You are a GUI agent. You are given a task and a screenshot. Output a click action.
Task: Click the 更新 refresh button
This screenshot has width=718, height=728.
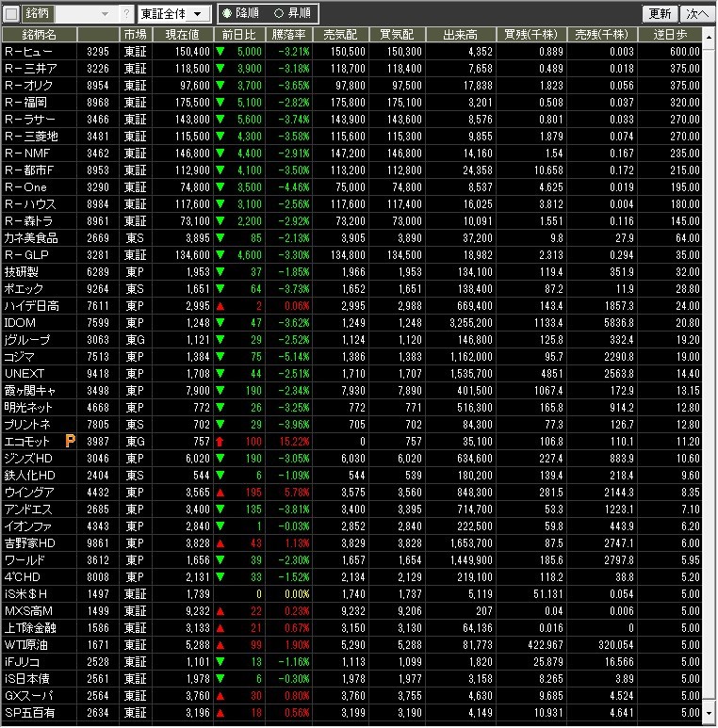(660, 14)
